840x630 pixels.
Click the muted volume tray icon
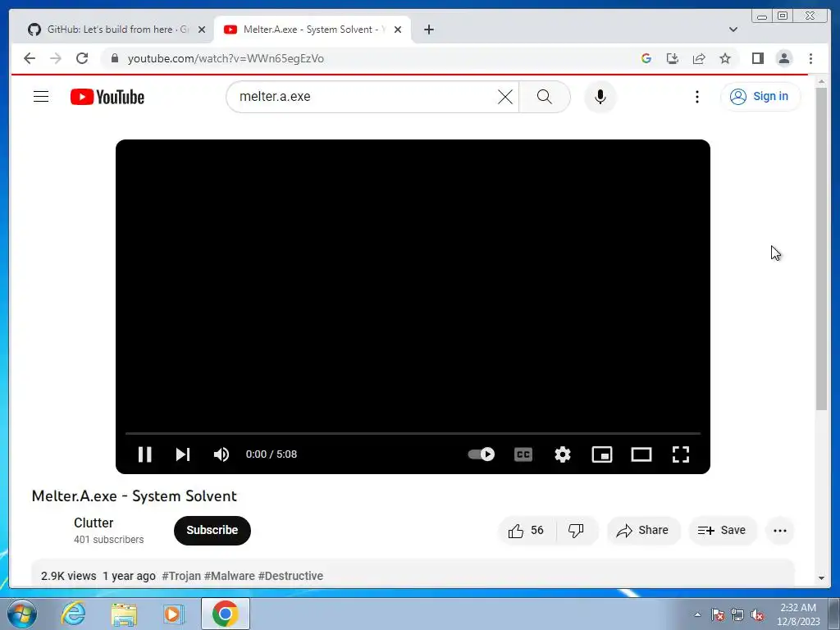pyautogui.click(x=757, y=615)
